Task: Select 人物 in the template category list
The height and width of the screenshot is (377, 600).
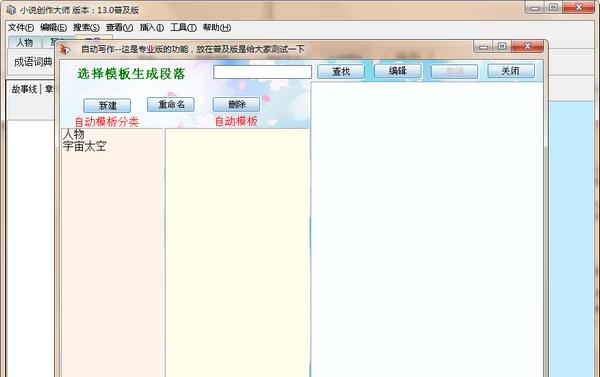Action: point(73,134)
